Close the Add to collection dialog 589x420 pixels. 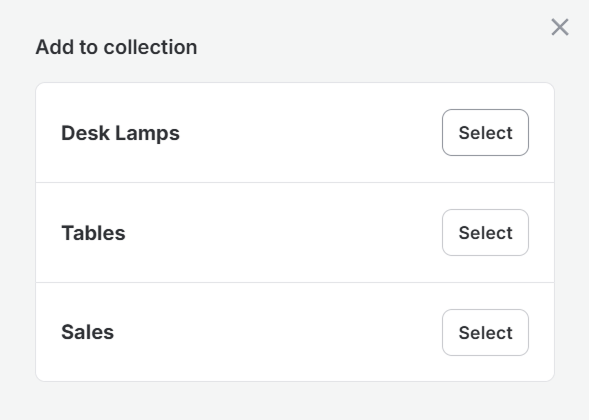tap(560, 27)
